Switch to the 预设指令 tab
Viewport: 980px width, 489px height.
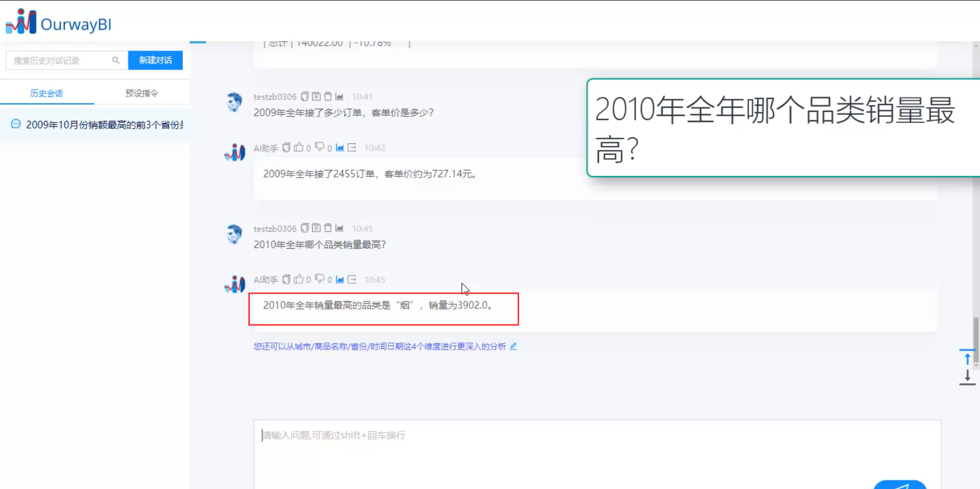pos(142,93)
